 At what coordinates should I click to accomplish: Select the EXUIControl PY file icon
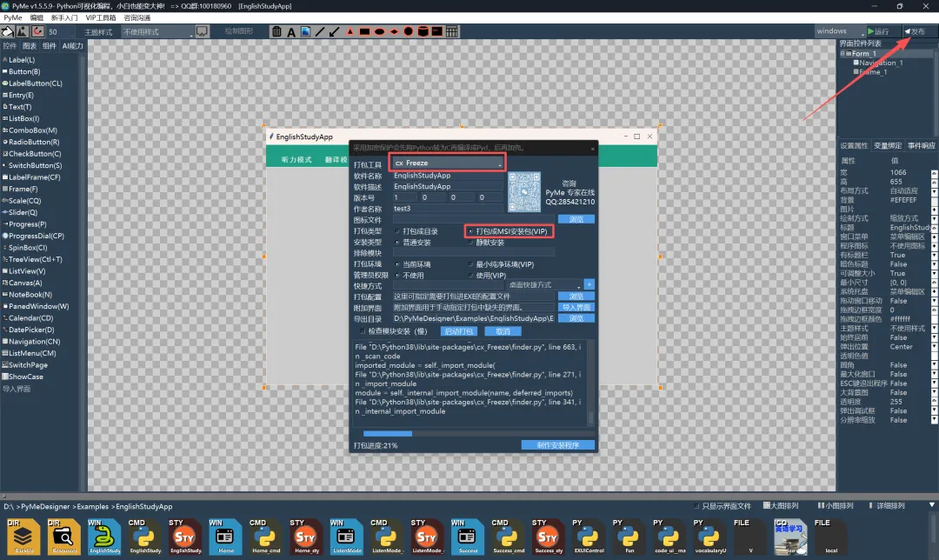[x=589, y=537]
